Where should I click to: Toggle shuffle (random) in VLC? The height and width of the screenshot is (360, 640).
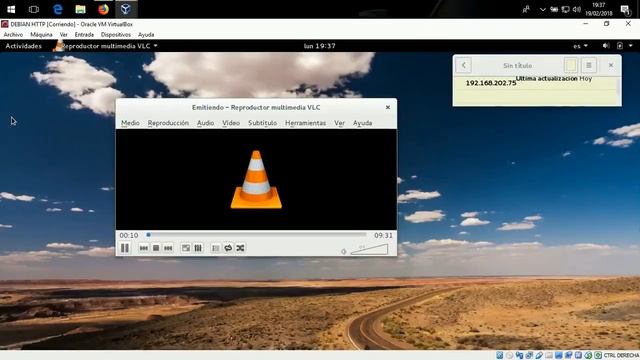(240, 248)
